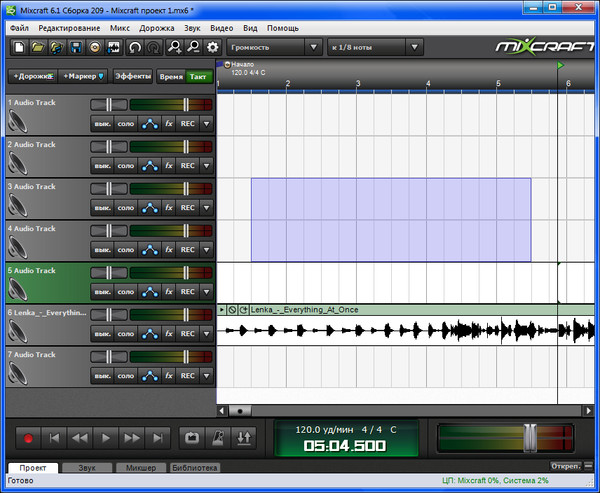Mute track 2 with the 'вык.' button
The height and width of the screenshot is (493, 600).
coord(101,166)
